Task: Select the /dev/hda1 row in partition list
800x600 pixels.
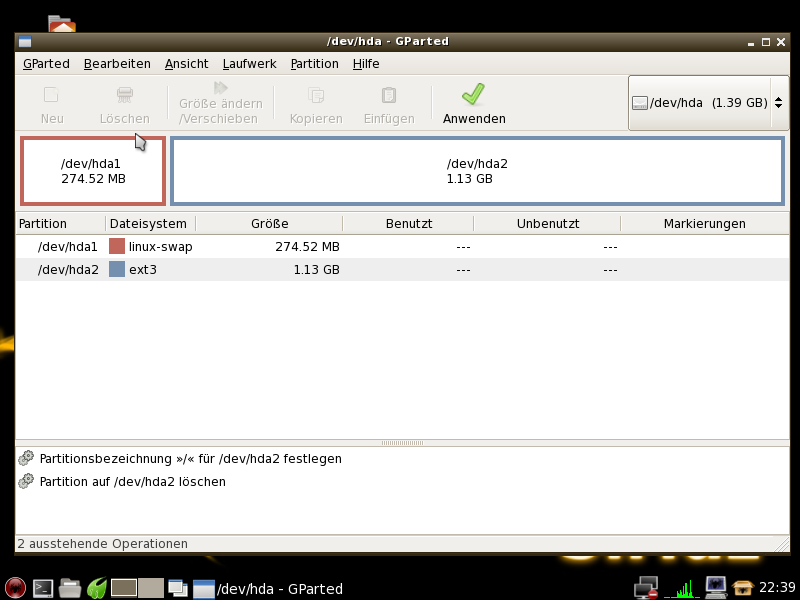Action: [x=402, y=246]
